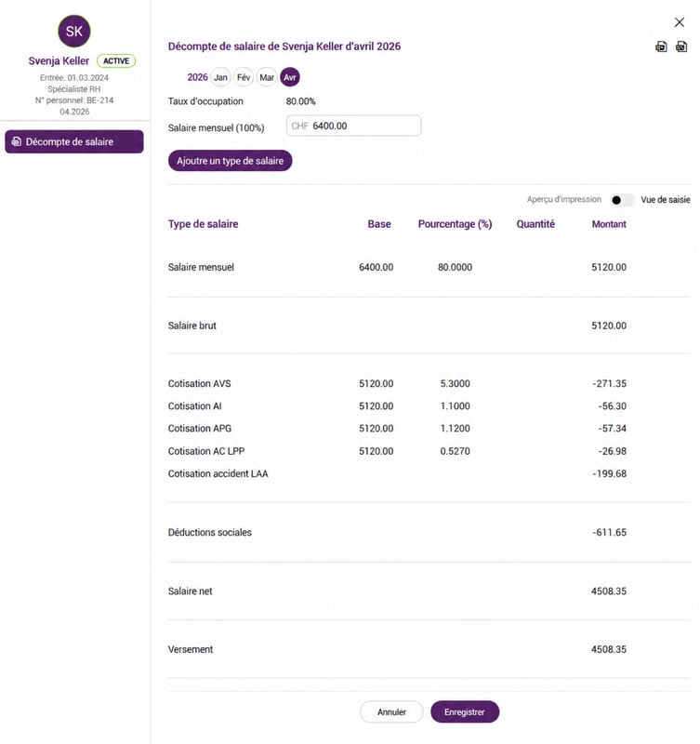The width and height of the screenshot is (700, 744).
Task: Click the 1.1000 percentage for Cotisation AI
Action: coord(455,406)
